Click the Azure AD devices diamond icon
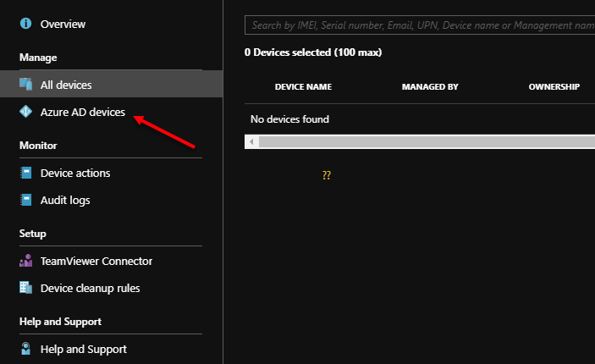Screen dimensions: 595x364 click(x=25, y=112)
